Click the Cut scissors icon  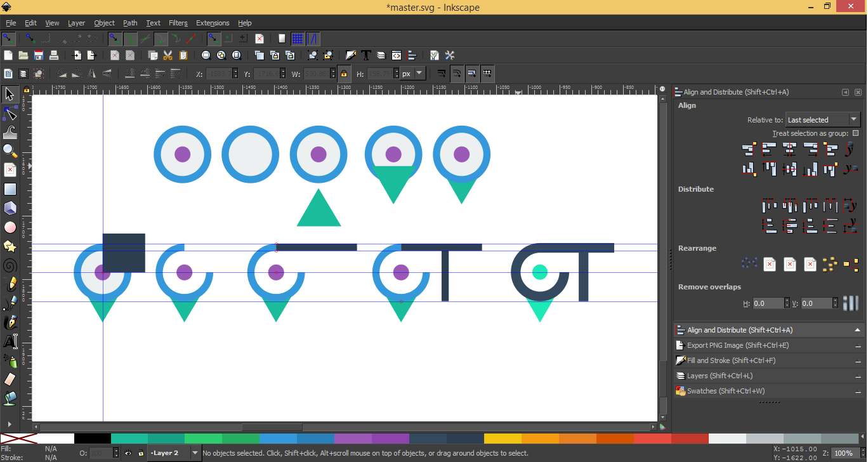[x=168, y=55]
